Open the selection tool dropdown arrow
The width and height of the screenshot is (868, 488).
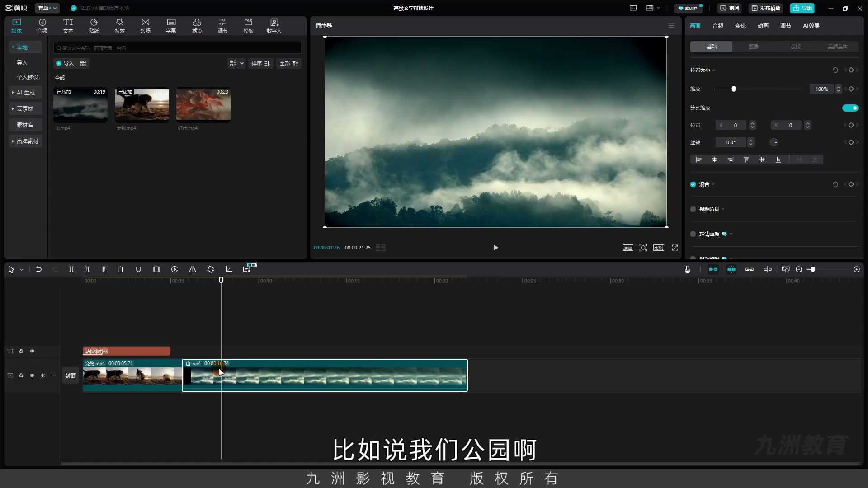(x=21, y=270)
